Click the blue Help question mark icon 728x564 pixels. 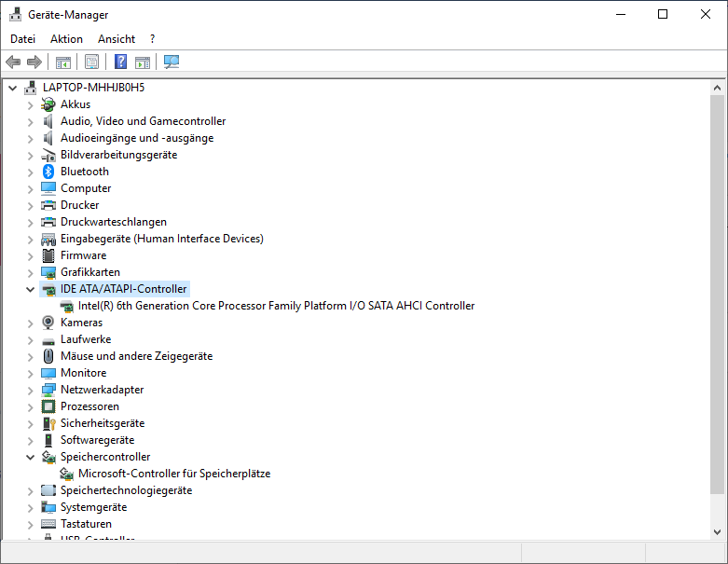point(121,62)
